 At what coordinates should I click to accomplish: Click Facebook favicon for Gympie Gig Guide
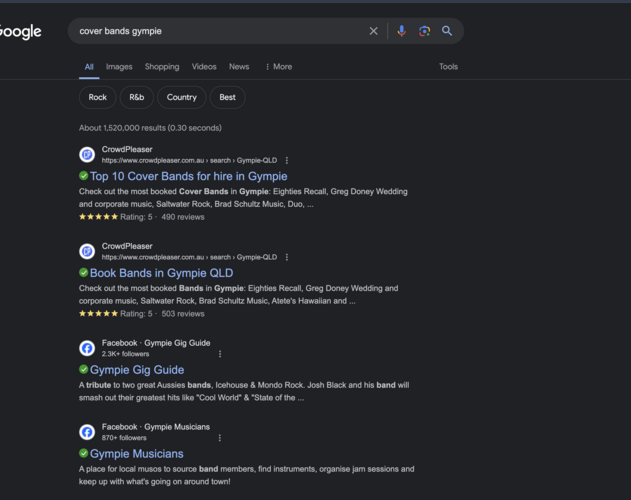point(87,348)
